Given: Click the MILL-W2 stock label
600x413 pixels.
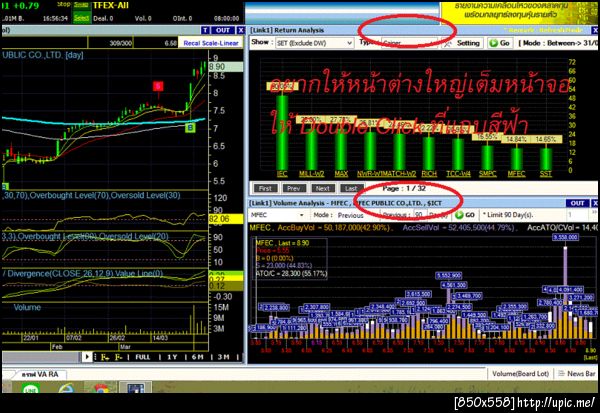Looking at the screenshot, I should pyautogui.click(x=311, y=174).
